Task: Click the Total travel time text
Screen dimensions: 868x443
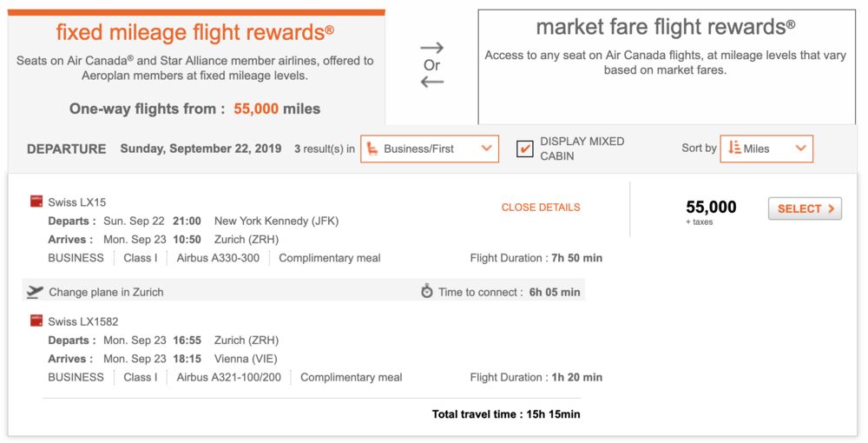Action: pos(505,414)
